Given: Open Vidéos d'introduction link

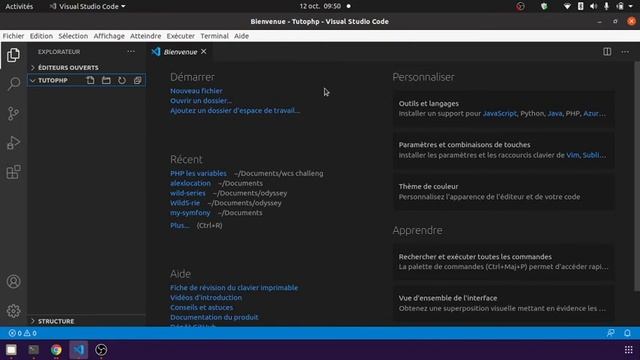Looking at the screenshot, I should coord(206,297).
